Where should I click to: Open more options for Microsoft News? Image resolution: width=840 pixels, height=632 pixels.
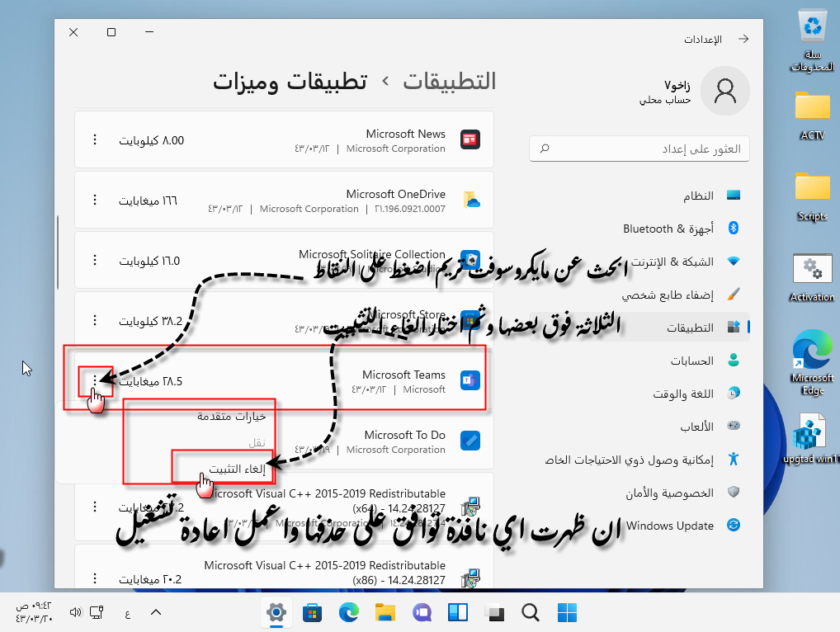pyautogui.click(x=95, y=139)
